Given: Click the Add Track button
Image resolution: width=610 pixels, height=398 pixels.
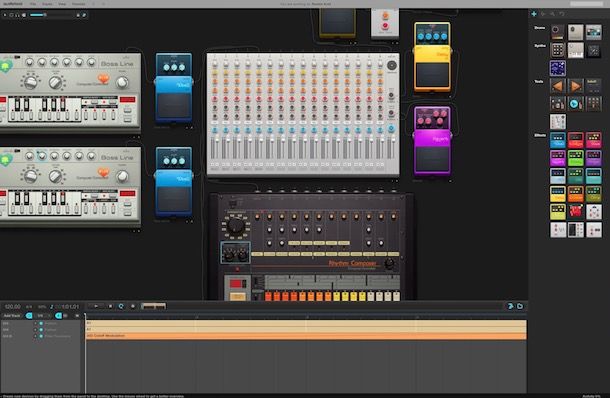Looking at the screenshot, I should tap(12, 316).
